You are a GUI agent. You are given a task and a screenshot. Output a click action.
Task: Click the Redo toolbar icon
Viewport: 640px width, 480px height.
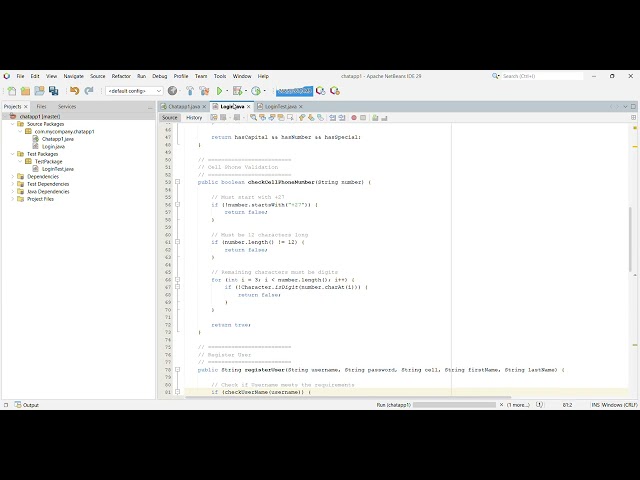click(89, 91)
